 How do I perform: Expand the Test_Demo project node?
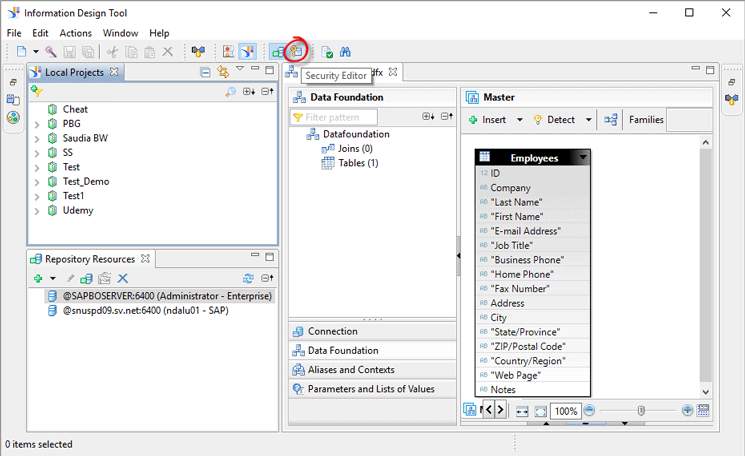(x=37, y=182)
